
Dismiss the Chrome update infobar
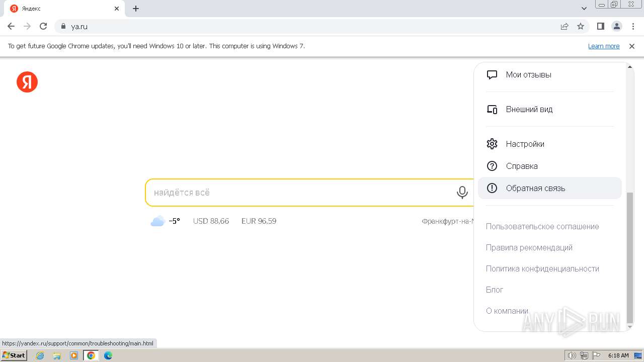[632, 46]
